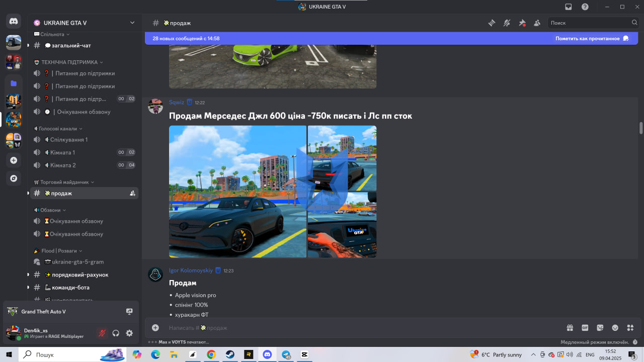Toggle the member list panel
This screenshot has height=362, width=644.
tap(537, 23)
